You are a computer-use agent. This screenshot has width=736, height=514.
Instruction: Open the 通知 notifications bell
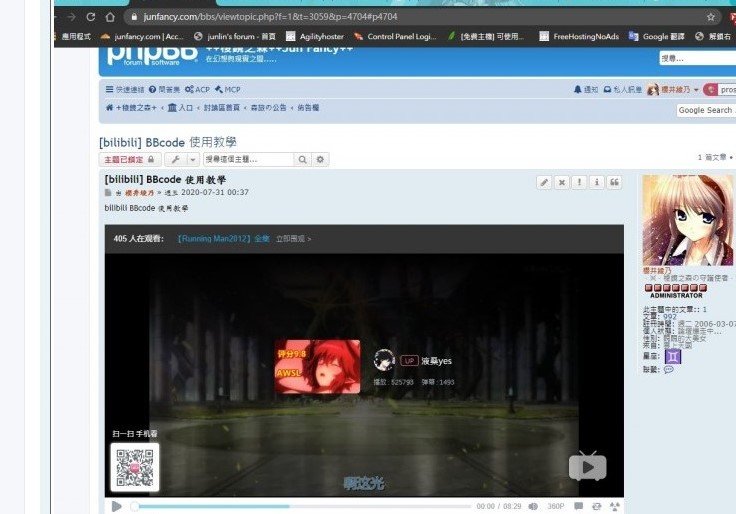click(x=586, y=89)
